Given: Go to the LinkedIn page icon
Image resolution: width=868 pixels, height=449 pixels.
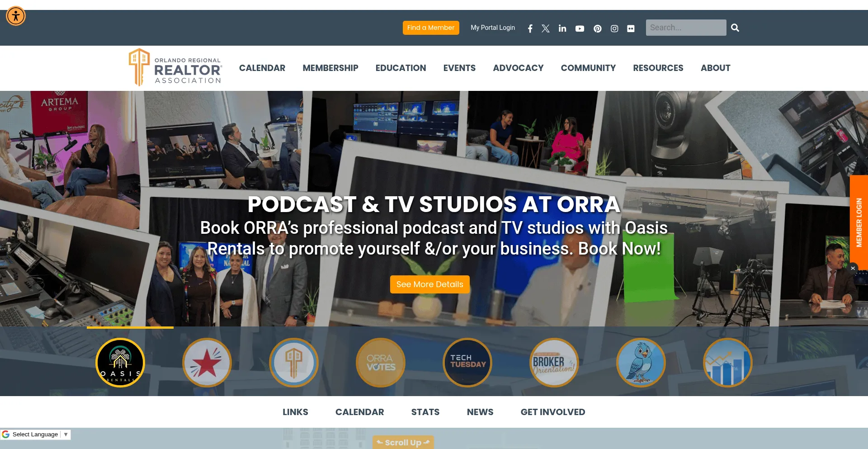Looking at the screenshot, I should pos(562,28).
